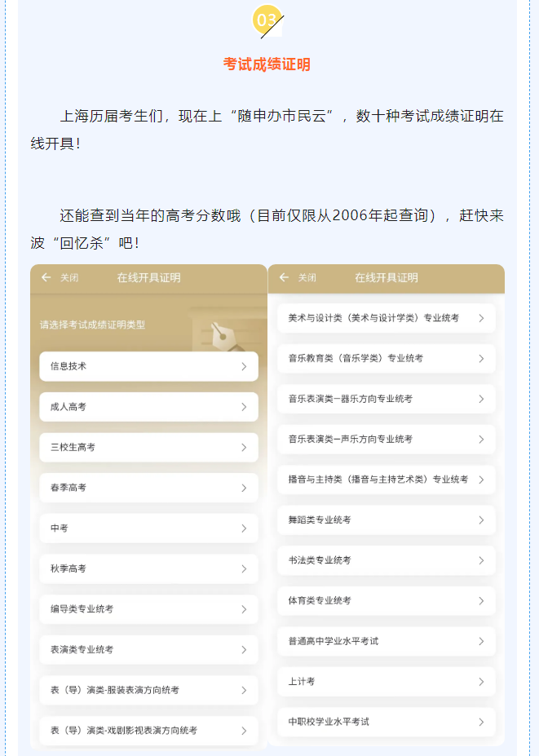Tap the arrow icon on 舞蹈类专业统考 row
The image size is (539, 756).
tap(481, 519)
